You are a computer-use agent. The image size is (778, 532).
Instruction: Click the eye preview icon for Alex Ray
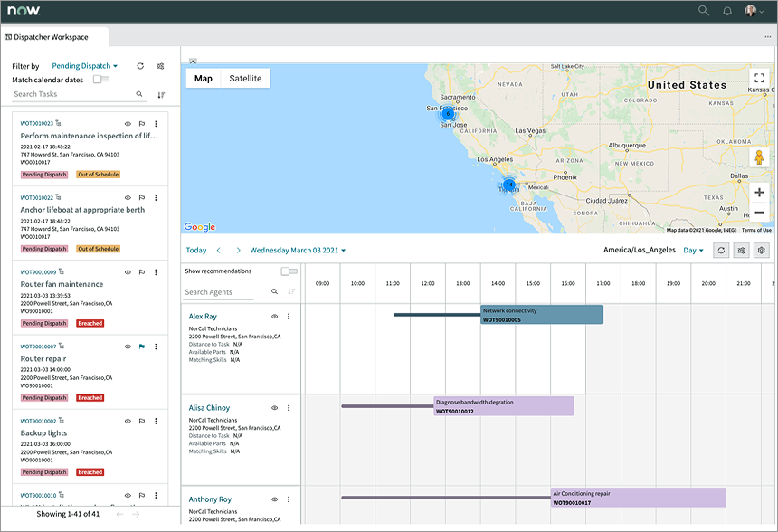[x=275, y=316]
